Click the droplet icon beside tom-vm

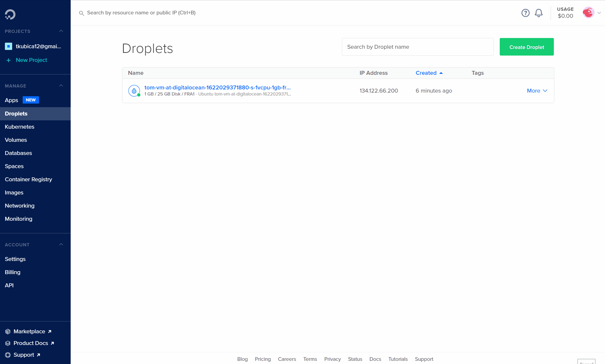coord(134,91)
